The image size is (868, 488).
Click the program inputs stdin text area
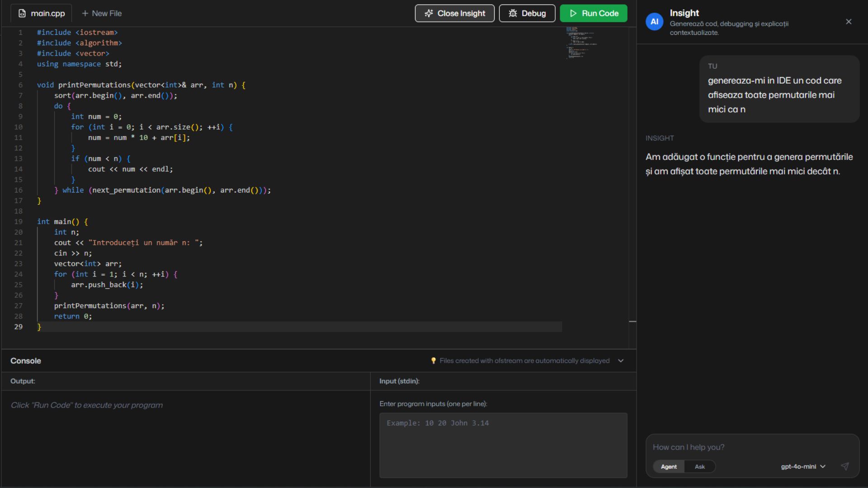(503, 445)
